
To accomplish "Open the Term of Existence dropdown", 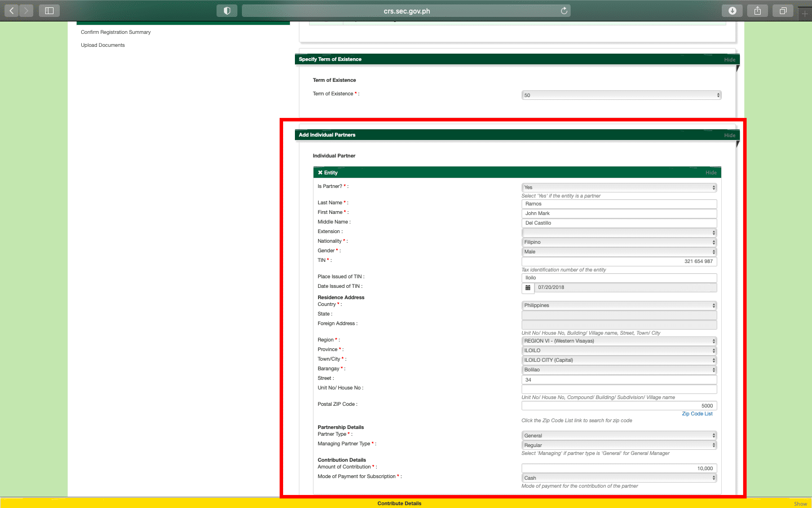I will pyautogui.click(x=621, y=95).
